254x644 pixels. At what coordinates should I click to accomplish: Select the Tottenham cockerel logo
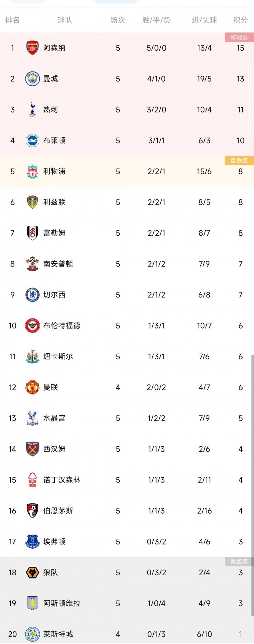pos(32,110)
